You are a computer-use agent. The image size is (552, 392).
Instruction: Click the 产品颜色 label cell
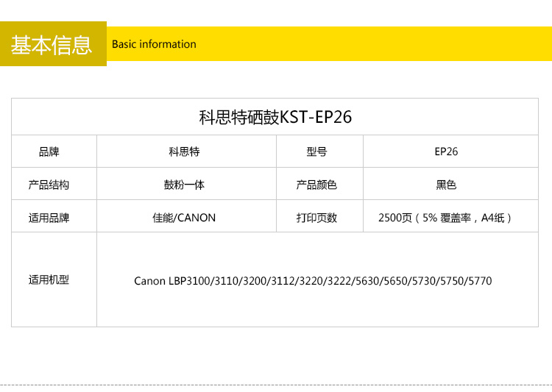point(316,185)
